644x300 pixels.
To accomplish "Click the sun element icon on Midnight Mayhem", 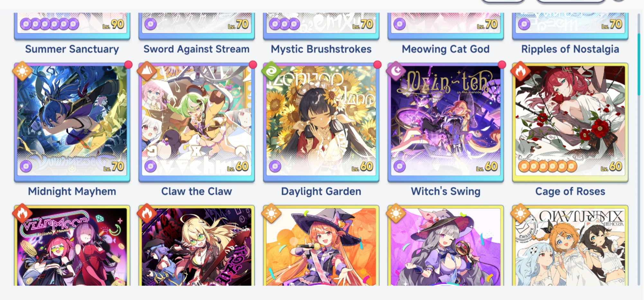I will [x=22, y=71].
